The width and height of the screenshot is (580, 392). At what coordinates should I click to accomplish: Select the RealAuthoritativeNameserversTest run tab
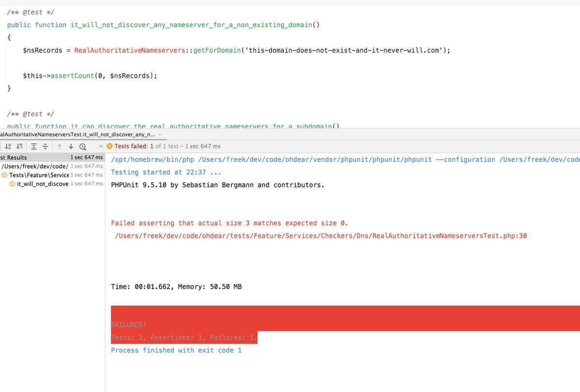click(x=77, y=134)
